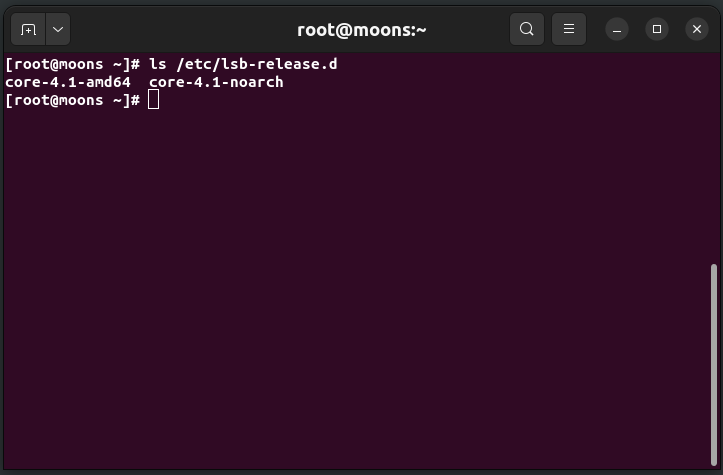Click the core-4.1-amd64 file name
Viewport: 723px width, 475px height.
point(68,82)
